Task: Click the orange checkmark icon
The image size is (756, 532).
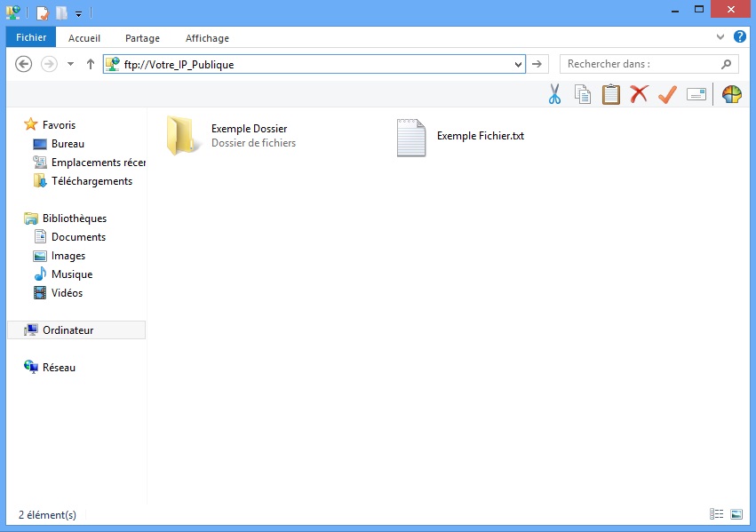Action: (667, 94)
